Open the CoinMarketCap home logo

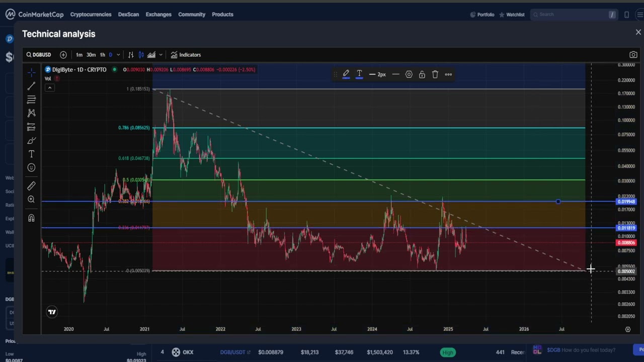pos(34,15)
